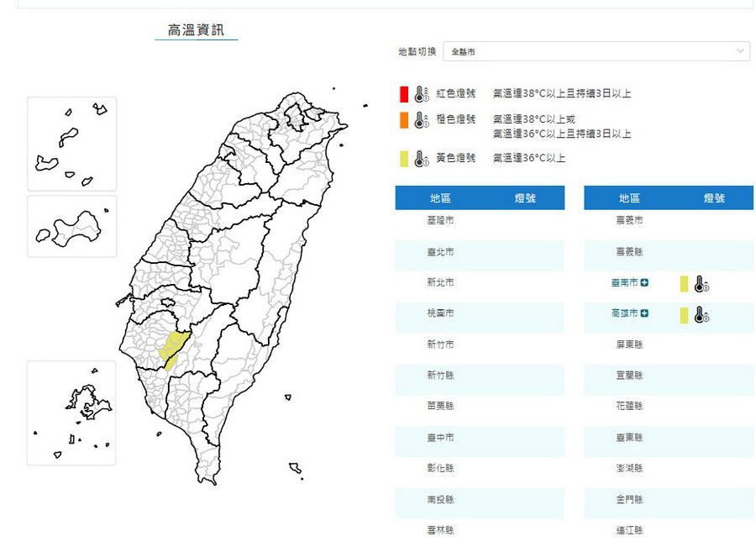Open the 地點切換 全縣市 dropdown
This screenshot has width=756, height=552.
tap(596, 51)
